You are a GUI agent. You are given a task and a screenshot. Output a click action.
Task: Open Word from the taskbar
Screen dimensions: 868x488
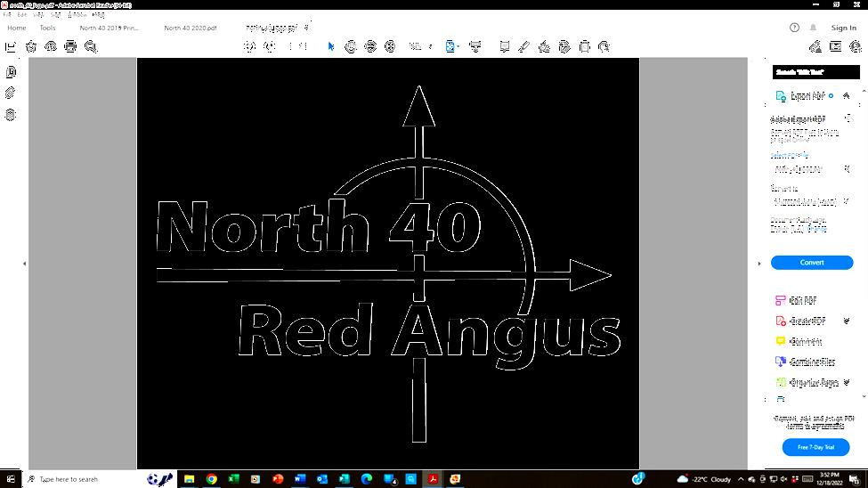click(x=300, y=479)
